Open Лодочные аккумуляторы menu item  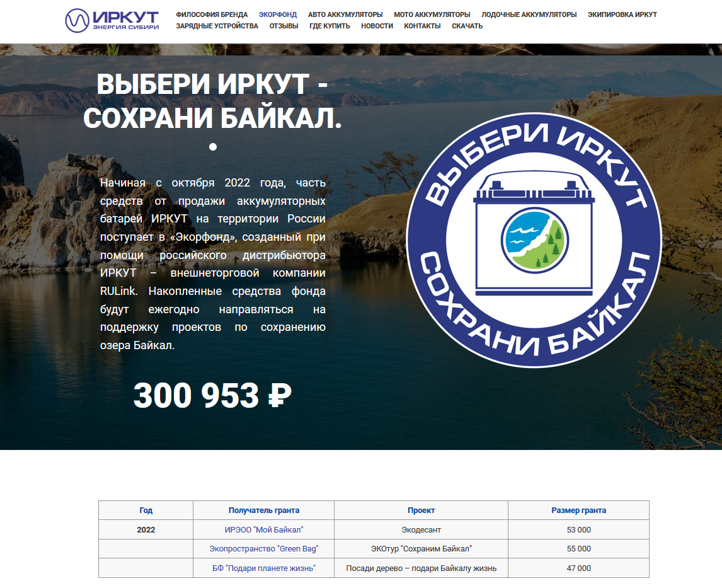coord(529,14)
